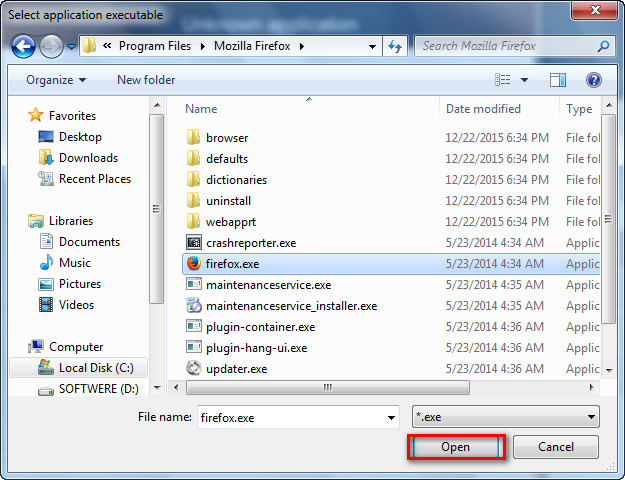This screenshot has height=480, width=625.
Task: Click the file list scroll right arrow
Action: click(592, 388)
